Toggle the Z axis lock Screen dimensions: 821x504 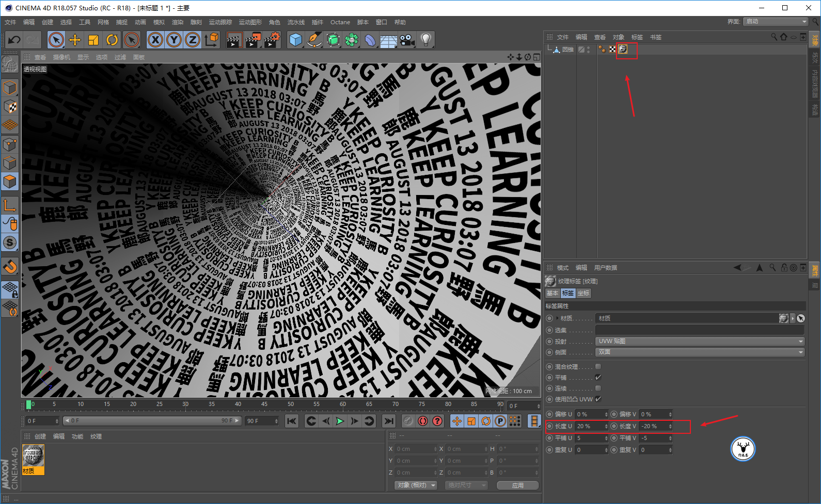193,40
